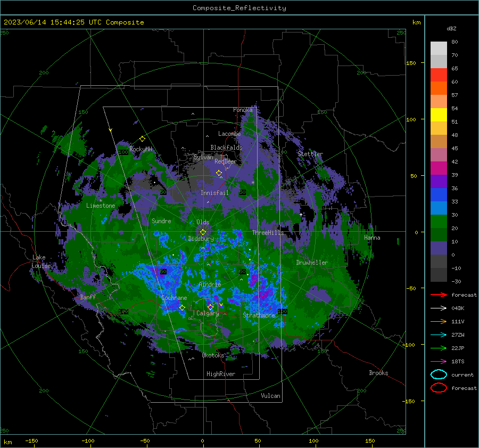479x448 pixels.
Task: Click the Ponoka city label
Action: (243, 110)
